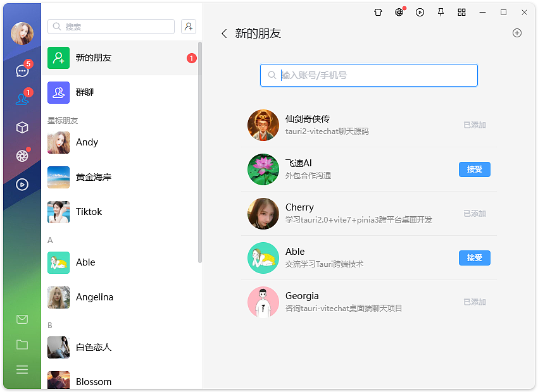Open the hamburger menu at sidebar bottom
The image size is (538, 392).
click(22, 369)
